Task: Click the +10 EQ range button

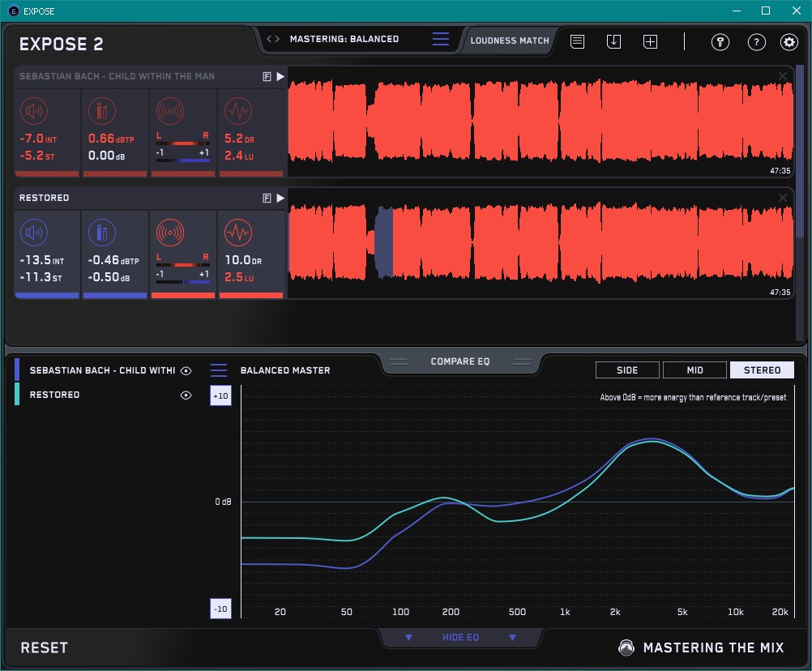Action: pos(220,395)
